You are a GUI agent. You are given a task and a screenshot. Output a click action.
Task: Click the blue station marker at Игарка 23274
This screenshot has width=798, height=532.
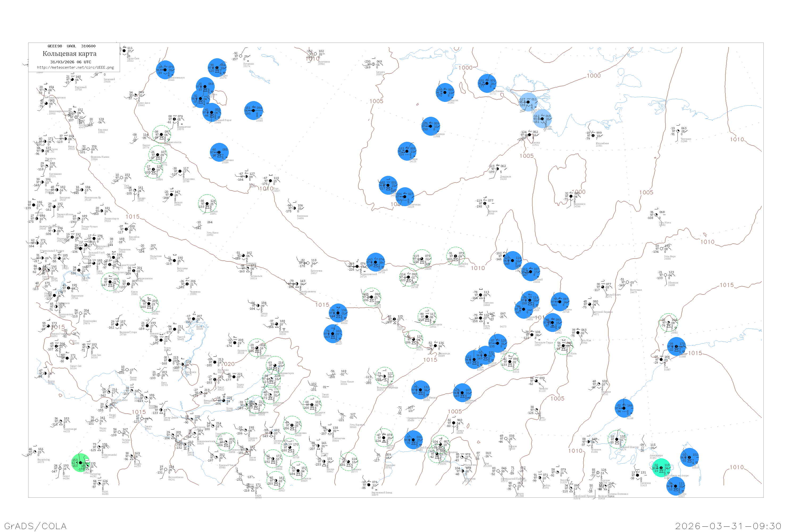[x=217, y=68]
